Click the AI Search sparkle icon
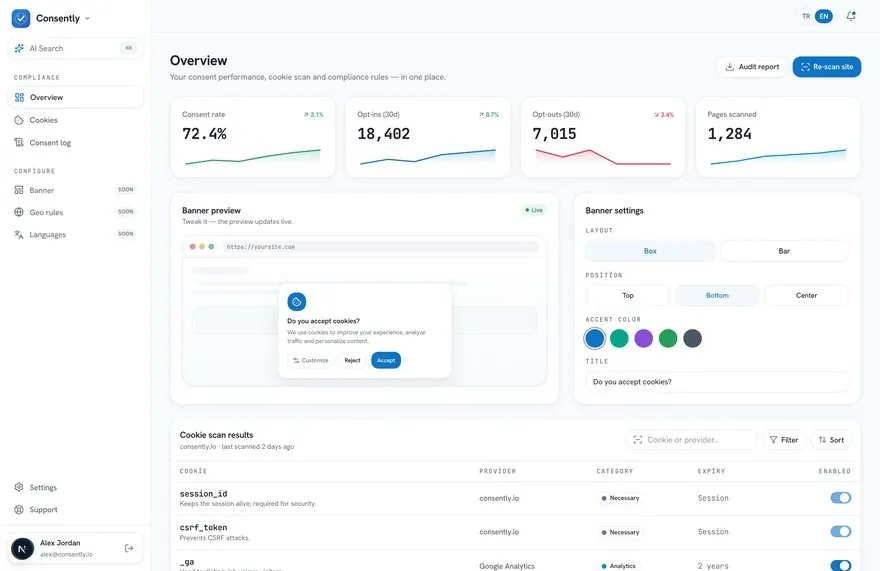Screen dimensions: 880x571 pyautogui.click(x=19, y=48)
